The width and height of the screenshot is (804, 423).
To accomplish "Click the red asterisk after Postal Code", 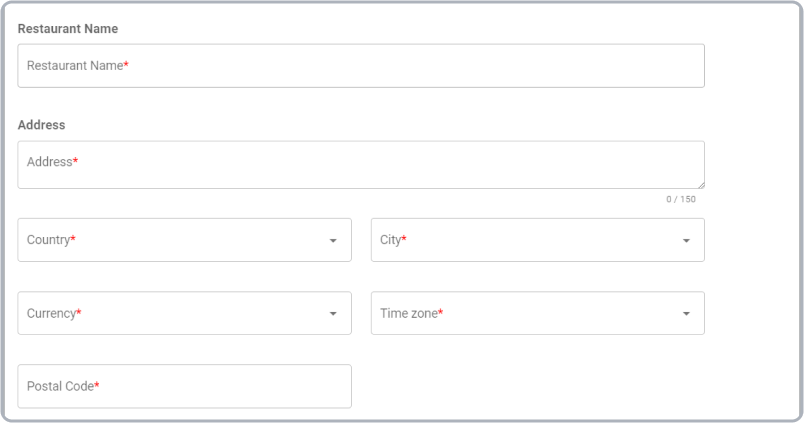I will click(x=97, y=386).
